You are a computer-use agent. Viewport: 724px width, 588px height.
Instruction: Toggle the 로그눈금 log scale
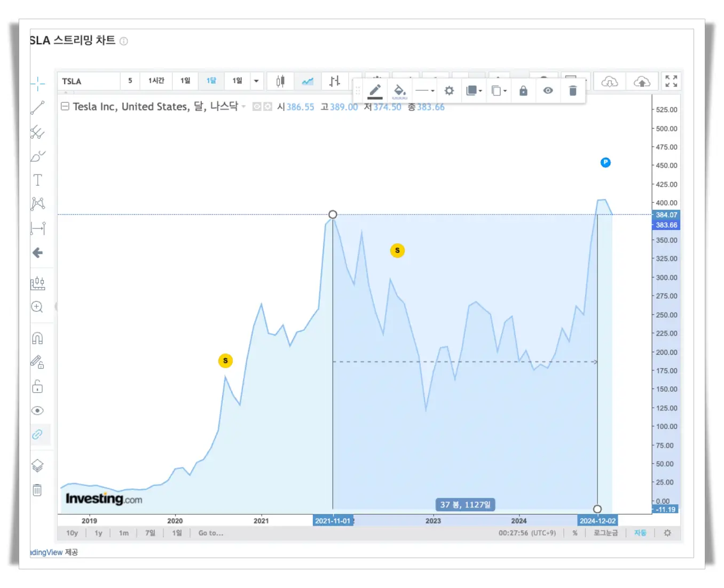pyautogui.click(x=605, y=533)
